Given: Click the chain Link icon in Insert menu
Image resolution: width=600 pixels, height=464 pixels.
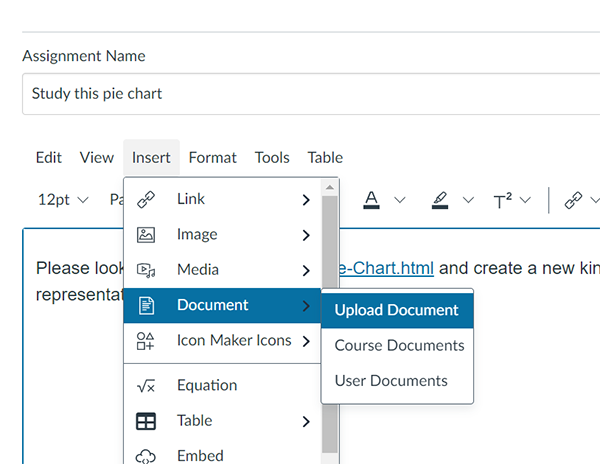Looking at the screenshot, I should [x=146, y=199].
